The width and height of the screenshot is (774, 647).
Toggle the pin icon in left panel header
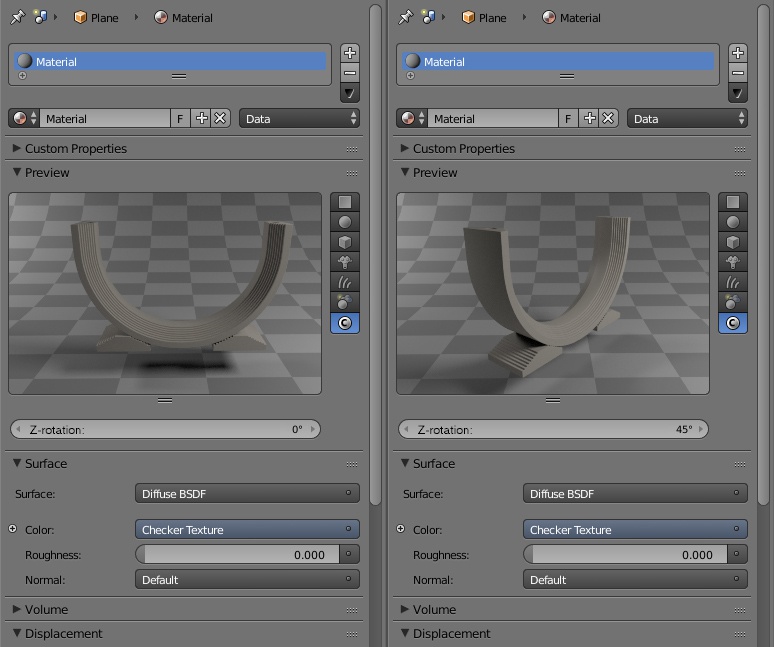coord(17,17)
